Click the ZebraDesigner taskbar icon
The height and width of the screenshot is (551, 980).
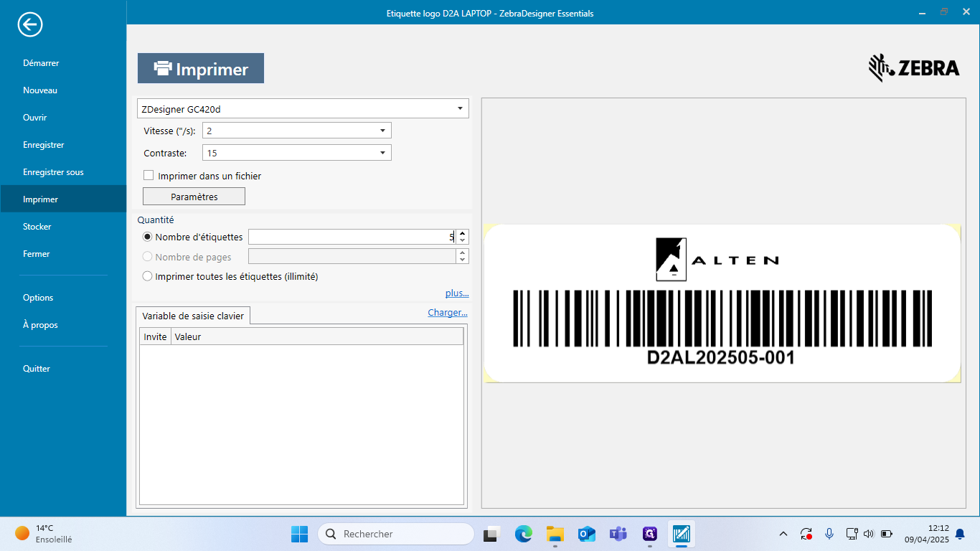pos(682,534)
